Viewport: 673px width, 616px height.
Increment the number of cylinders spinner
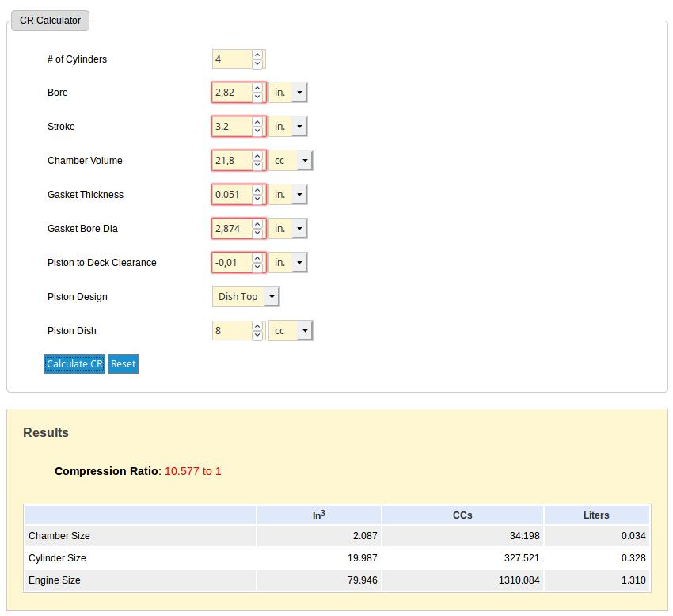257,55
